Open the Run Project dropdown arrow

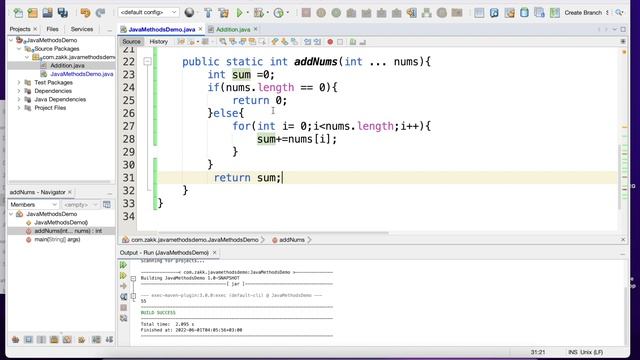[x=247, y=13]
